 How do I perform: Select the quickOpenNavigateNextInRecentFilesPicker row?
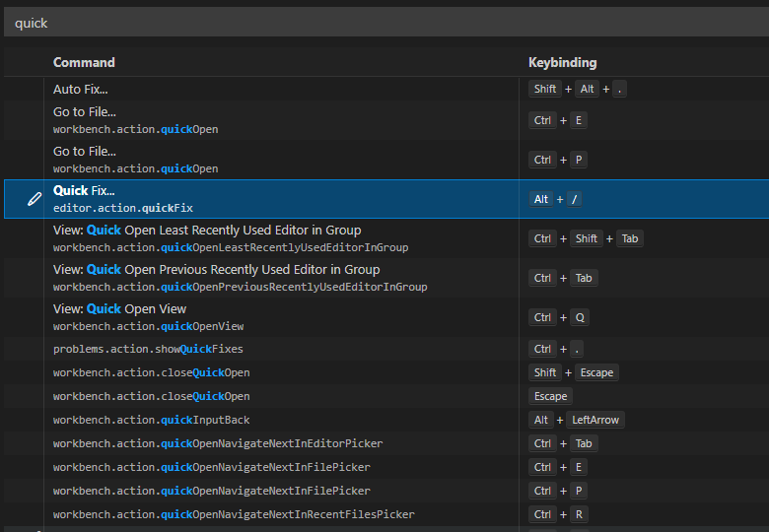[234, 514]
